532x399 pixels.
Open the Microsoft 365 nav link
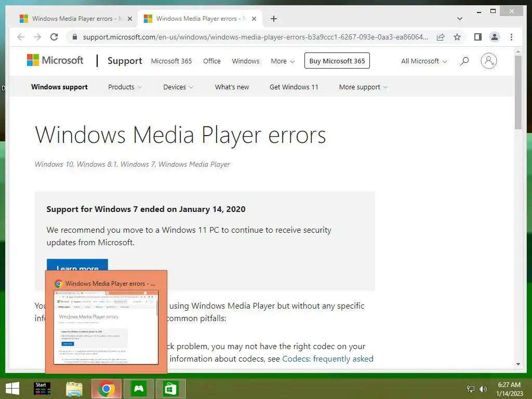click(x=171, y=61)
